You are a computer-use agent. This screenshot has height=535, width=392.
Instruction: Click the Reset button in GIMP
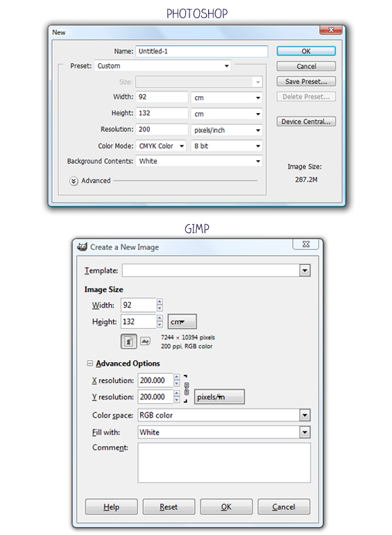[x=169, y=507]
